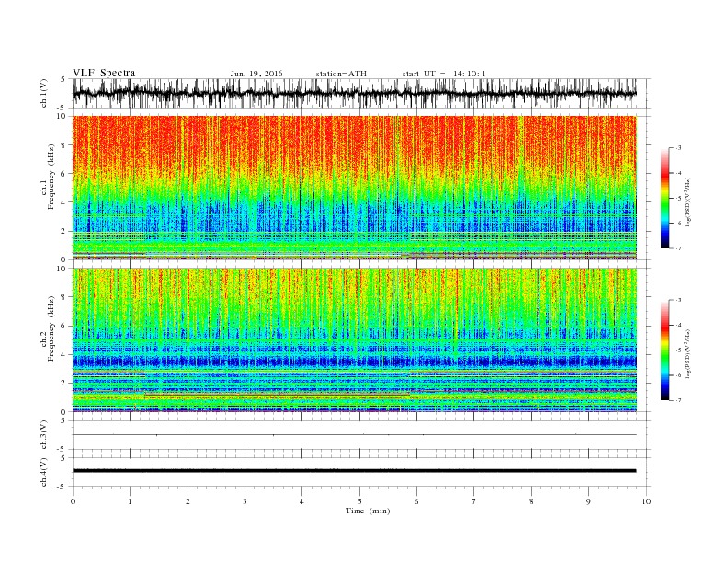Click the time axis tick label "8"

click(531, 501)
